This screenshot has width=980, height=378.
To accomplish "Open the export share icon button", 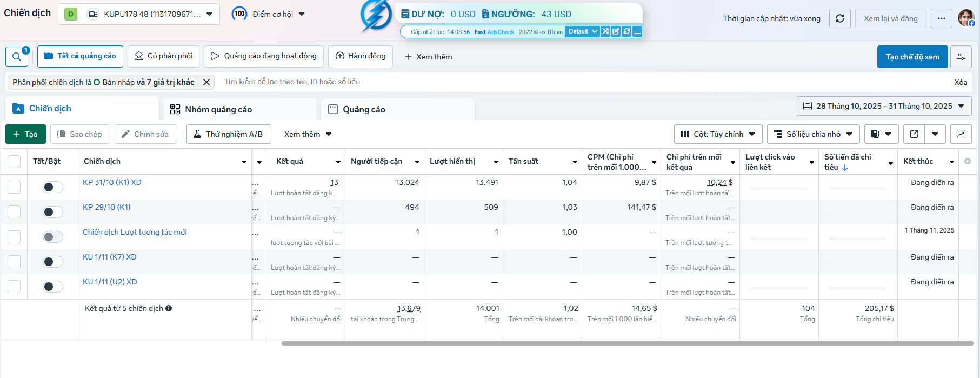I will tap(914, 134).
